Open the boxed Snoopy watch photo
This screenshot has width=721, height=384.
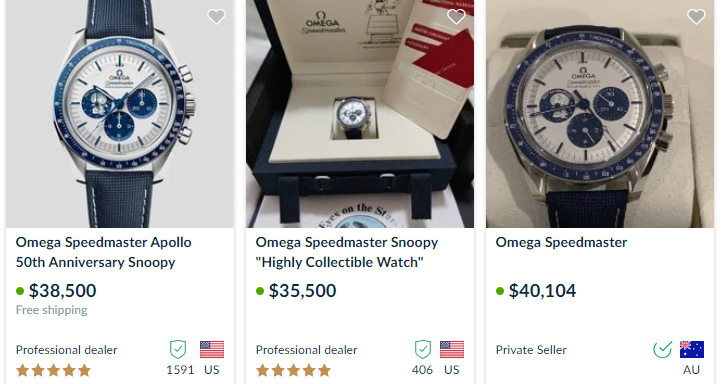click(360, 114)
